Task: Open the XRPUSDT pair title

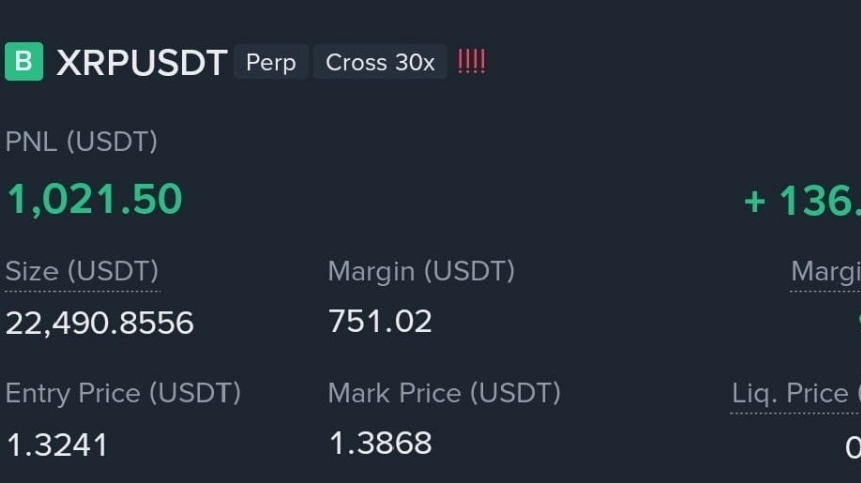Action: pos(142,63)
